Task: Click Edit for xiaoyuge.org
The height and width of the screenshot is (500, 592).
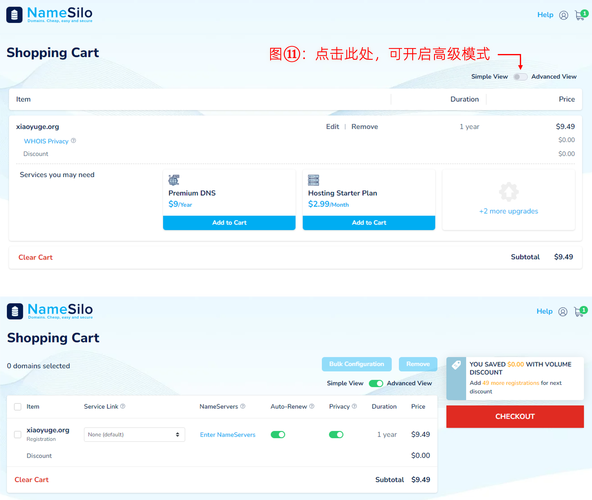Action: point(332,127)
